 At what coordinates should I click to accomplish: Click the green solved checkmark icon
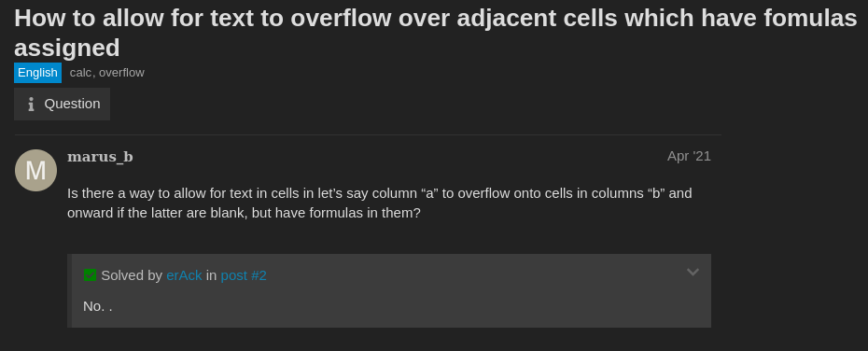[90, 274]
